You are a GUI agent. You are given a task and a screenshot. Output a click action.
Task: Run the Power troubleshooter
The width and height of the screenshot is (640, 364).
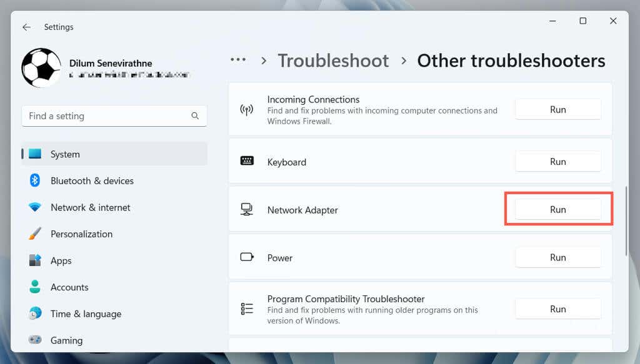(558, 257)
